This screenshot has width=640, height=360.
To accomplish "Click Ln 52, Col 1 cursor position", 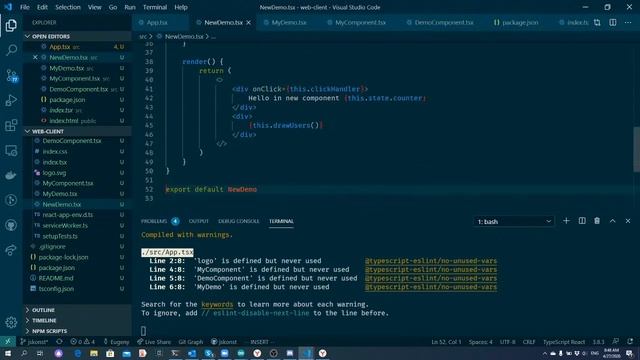I will point(446,342).
